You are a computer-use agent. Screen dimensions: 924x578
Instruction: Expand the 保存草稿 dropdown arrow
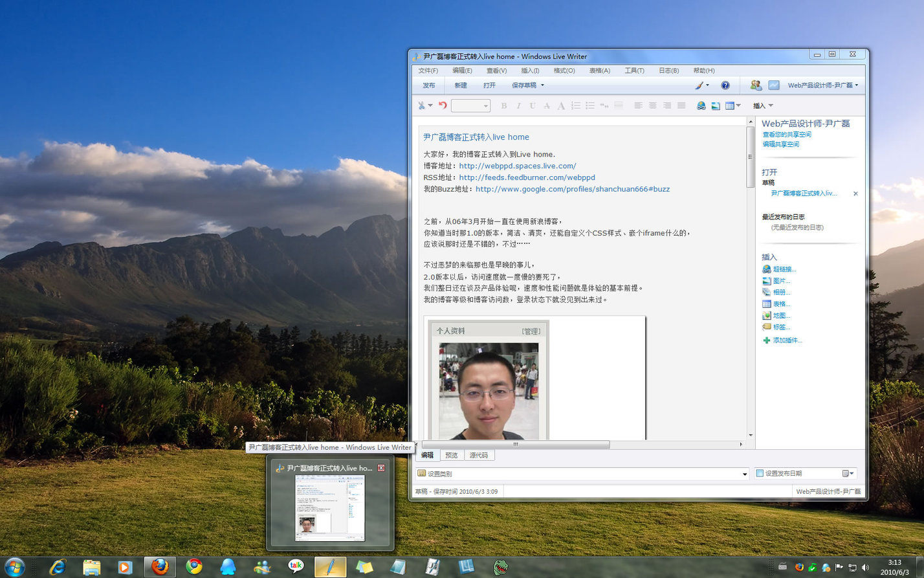[542, 85]
